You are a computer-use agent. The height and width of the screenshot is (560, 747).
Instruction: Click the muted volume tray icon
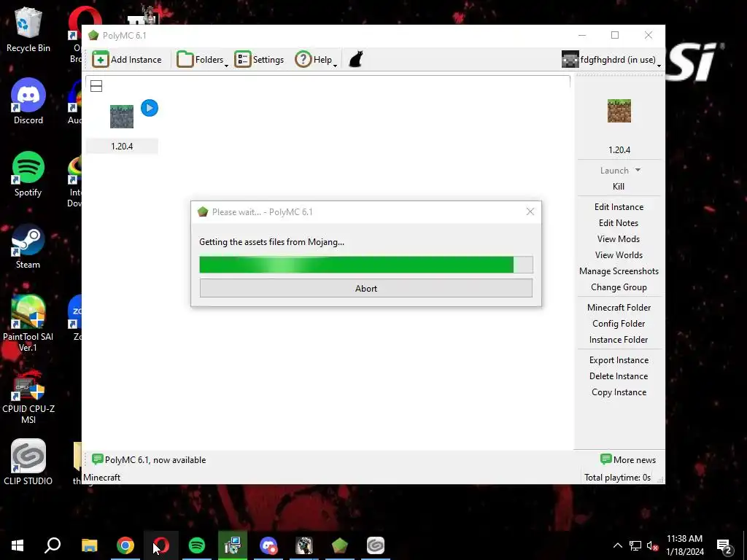click(653, 545)
